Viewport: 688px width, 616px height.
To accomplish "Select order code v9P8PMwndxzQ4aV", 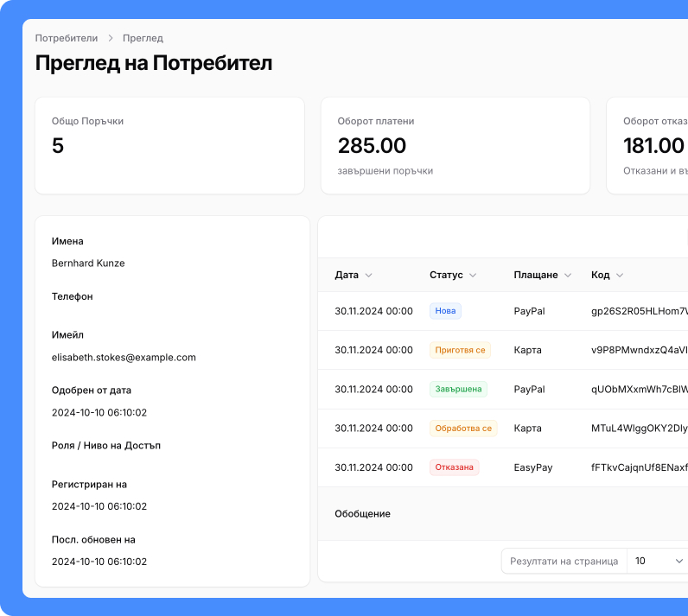I will (640, 350).
